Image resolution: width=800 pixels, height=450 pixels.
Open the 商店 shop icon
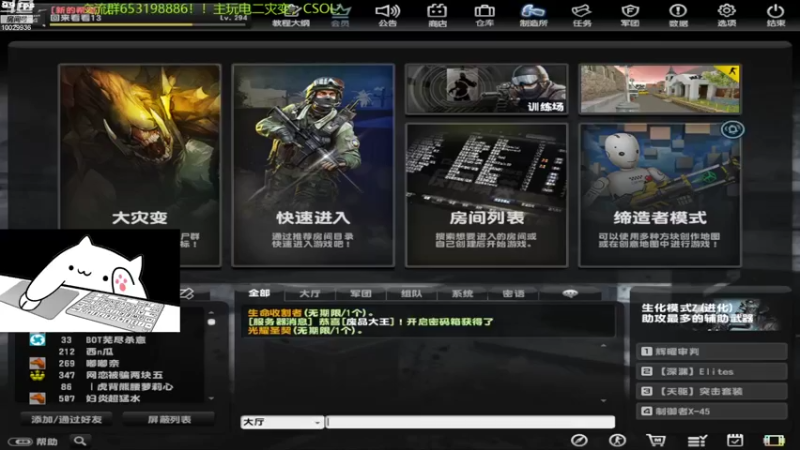[x=437, y=15]
